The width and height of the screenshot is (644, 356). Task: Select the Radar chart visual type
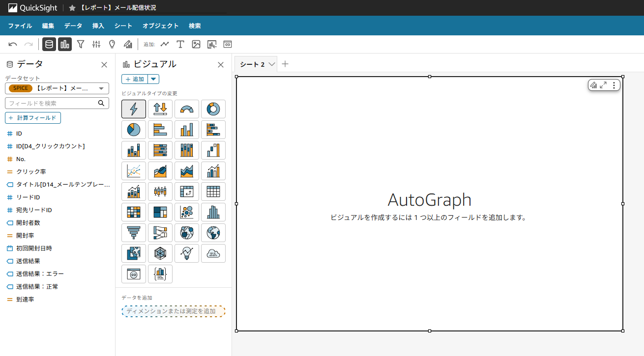(x=160, y=253)
